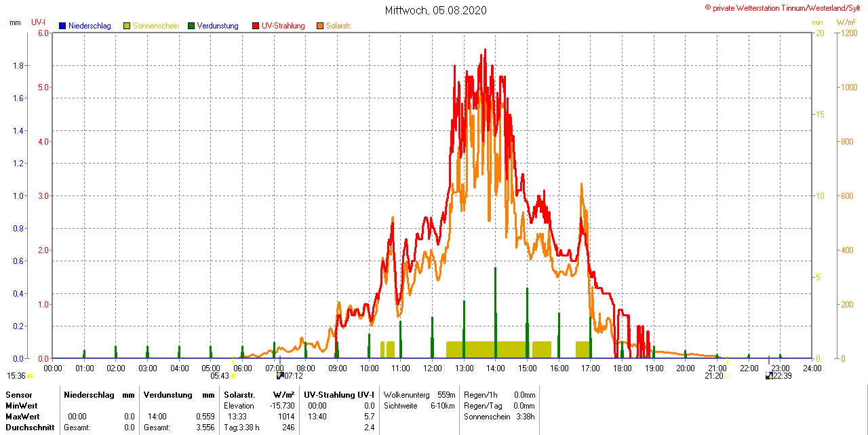Screen dimensions: 868x435
Task: Select the UV-Strahlung legend label
Action: click(x=283, y=26)
